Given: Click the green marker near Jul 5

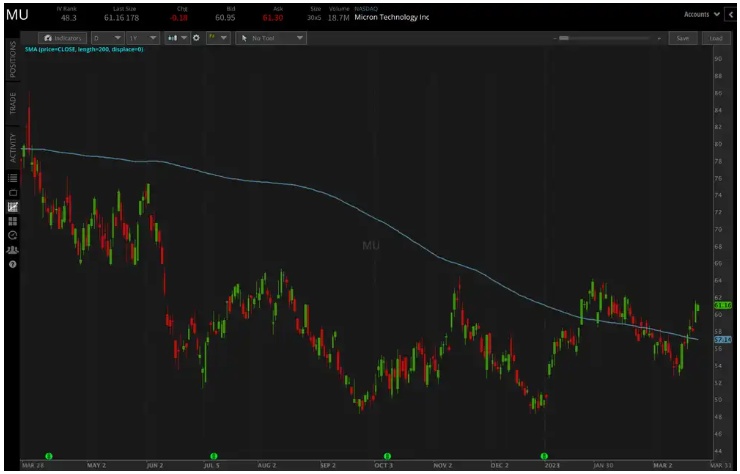Looking at the screenshot, I should 213,455.
